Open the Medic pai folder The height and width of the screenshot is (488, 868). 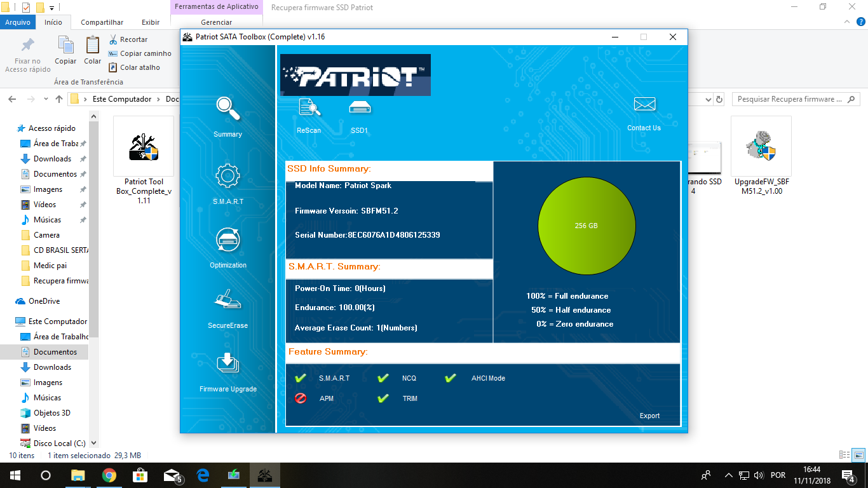[50, 266]
